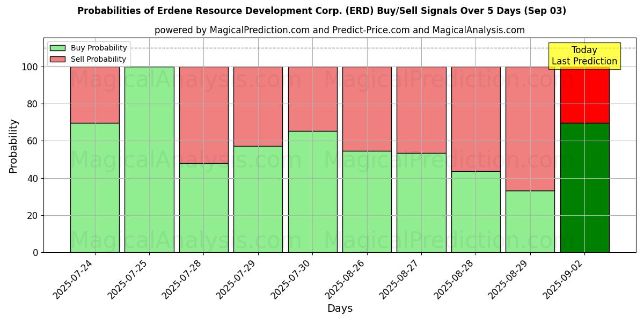
Task: Click the chart title about Erdene Resource
Action: click(321, 11)
